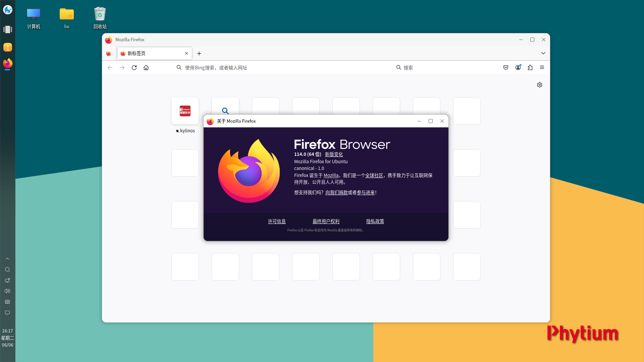Expand the system tray up chevron

(x=7, y=259)
